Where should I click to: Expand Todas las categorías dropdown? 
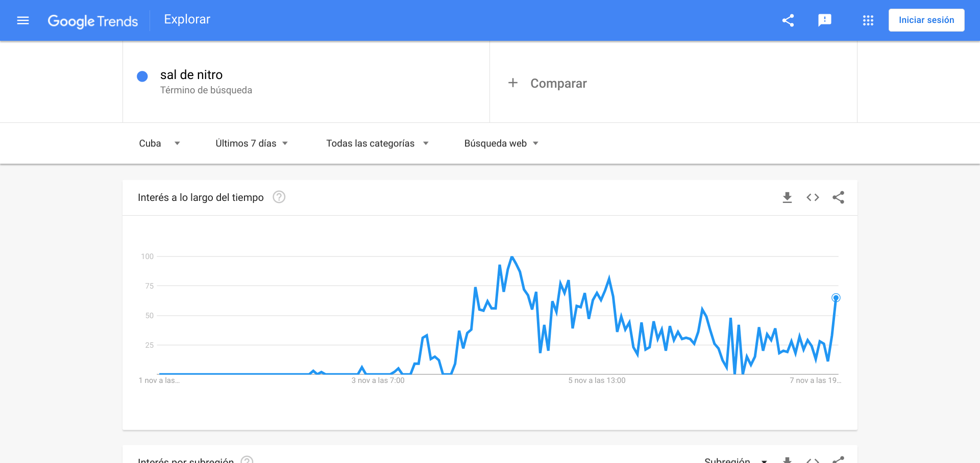[377, 143]
